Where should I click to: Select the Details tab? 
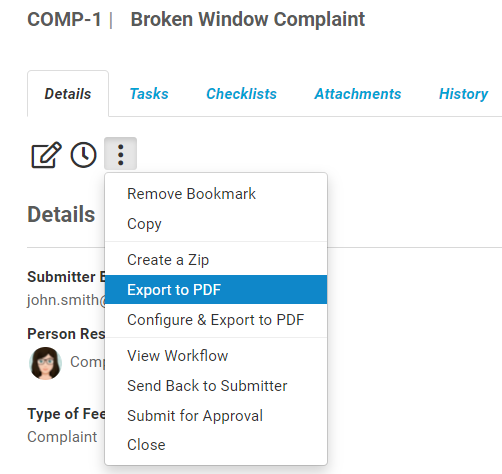coord(68,94)
